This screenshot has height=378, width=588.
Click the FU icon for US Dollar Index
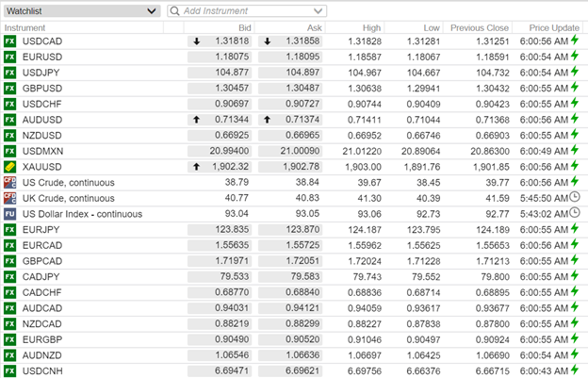[10, 213]
